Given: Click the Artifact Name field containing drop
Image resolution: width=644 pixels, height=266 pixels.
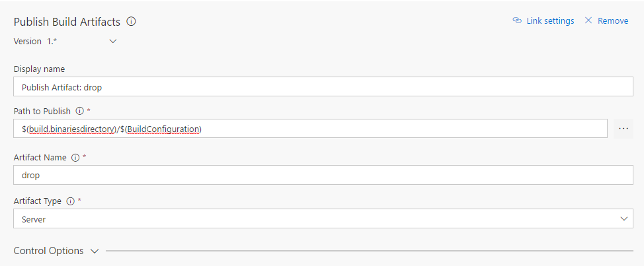Looking at the screenshot, I should click(x=323, y=175).
